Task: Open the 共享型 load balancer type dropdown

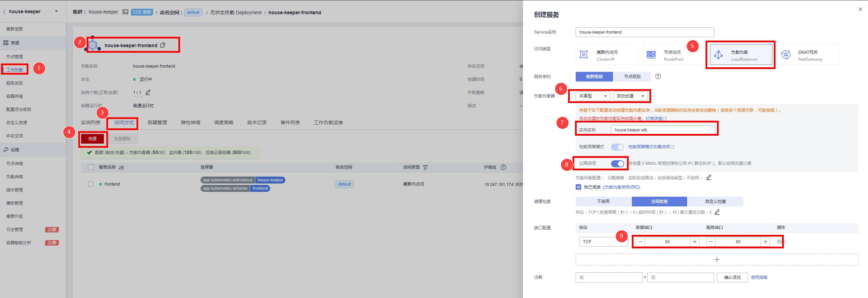Action: 593,96
